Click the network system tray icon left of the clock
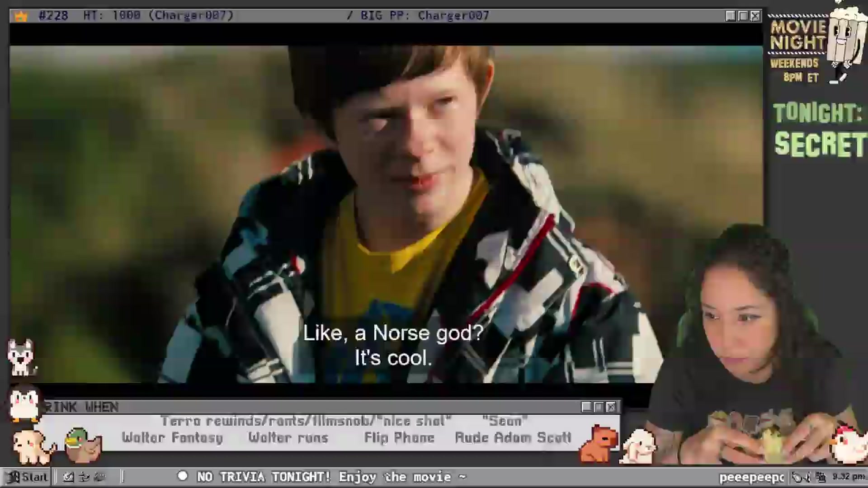 click(821, 477)
